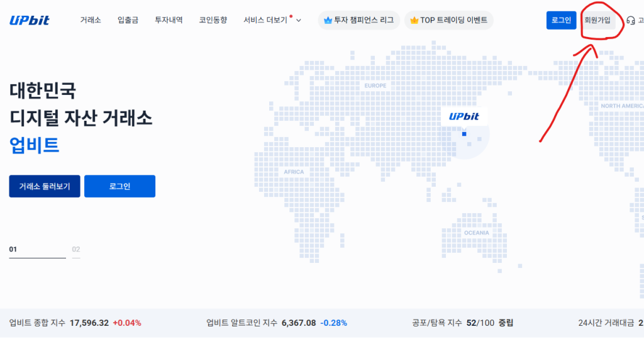This screenshot has width=644, height=339.
Task: Click the UPbit label on the world map
Action: [464, 116]
